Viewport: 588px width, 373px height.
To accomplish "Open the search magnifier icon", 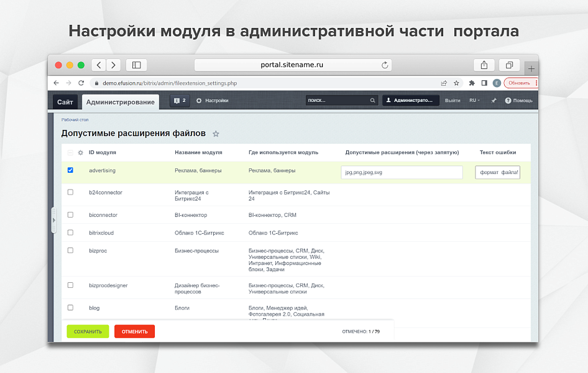I will 372,100.
